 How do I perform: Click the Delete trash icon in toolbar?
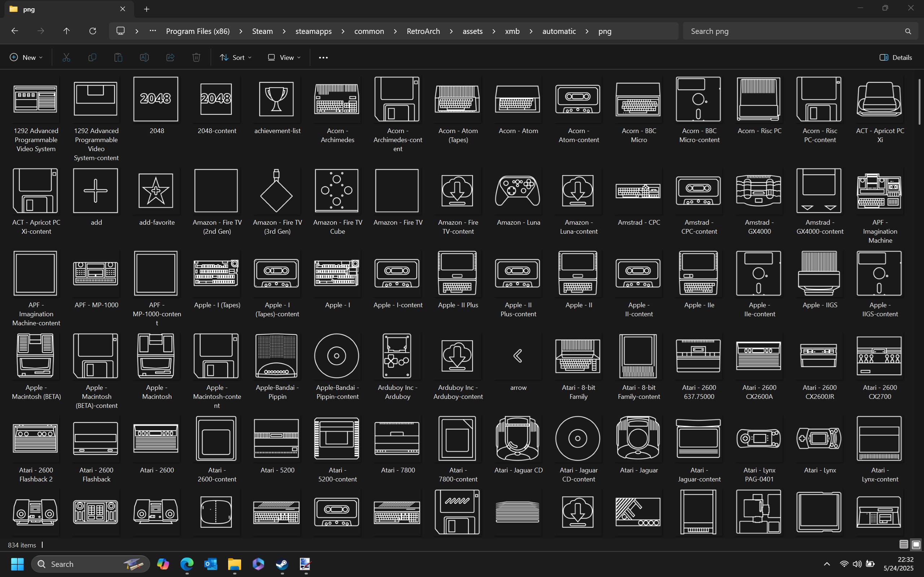pyautogui.click(x=196, y=57)
